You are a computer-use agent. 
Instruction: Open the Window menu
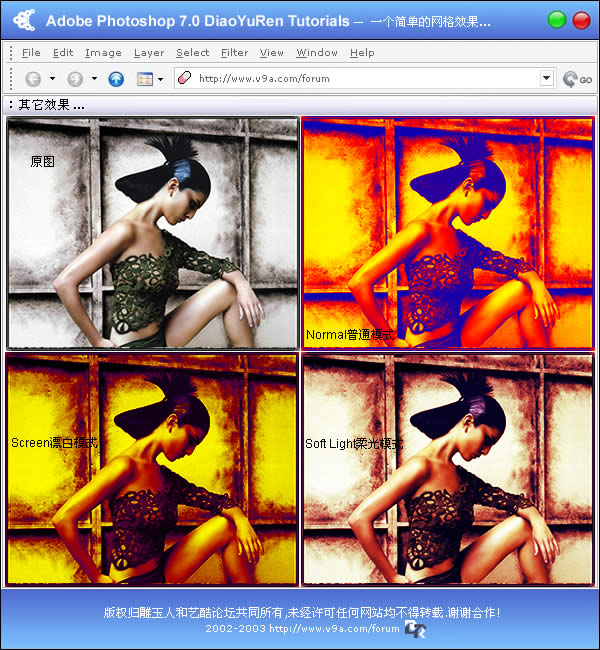point(317,53)
